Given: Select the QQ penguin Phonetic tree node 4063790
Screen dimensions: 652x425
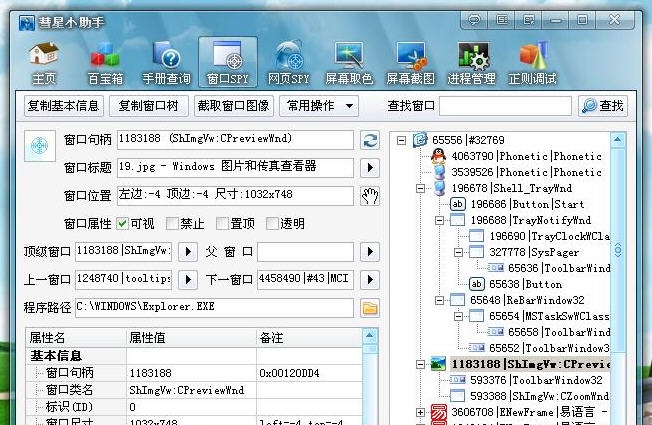Looking at the screenshot, I should click(x=526, y=156).
